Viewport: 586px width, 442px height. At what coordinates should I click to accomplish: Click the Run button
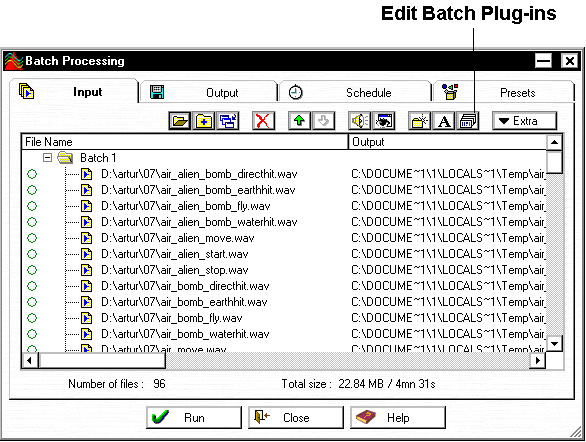(x=194, y=417)
